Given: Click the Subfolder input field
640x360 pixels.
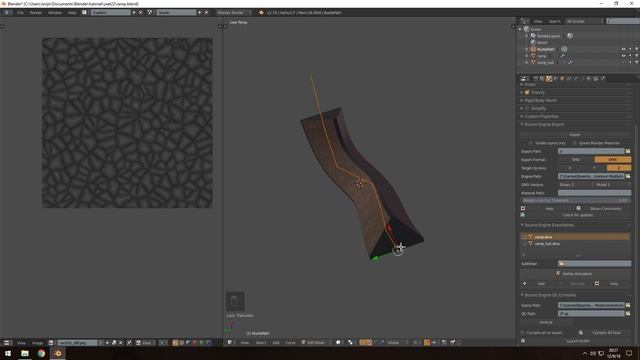Looking at the screenshot, I should (594, 264).
